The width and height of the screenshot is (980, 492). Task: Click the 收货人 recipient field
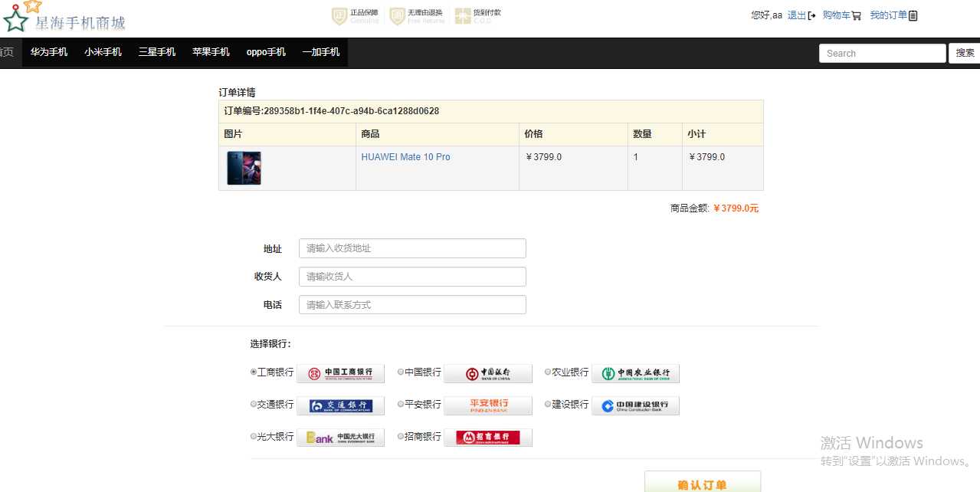coord(412,277)
